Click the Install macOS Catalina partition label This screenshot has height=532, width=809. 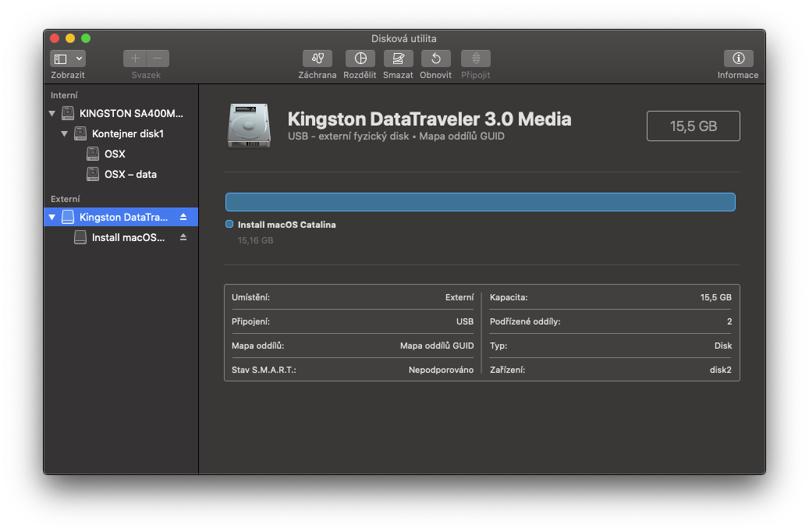[287, 225]
